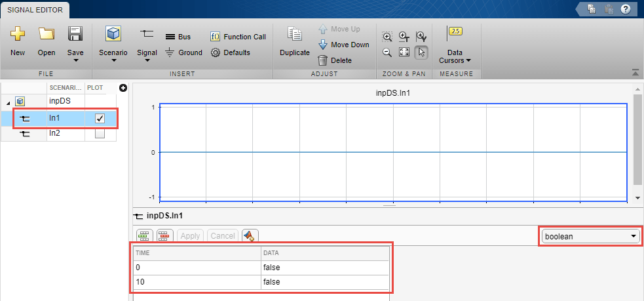Collapse the toolstrip with arrow icon
Image resolution: width=644 pixels, height=301 pixels.
[635, 73]
